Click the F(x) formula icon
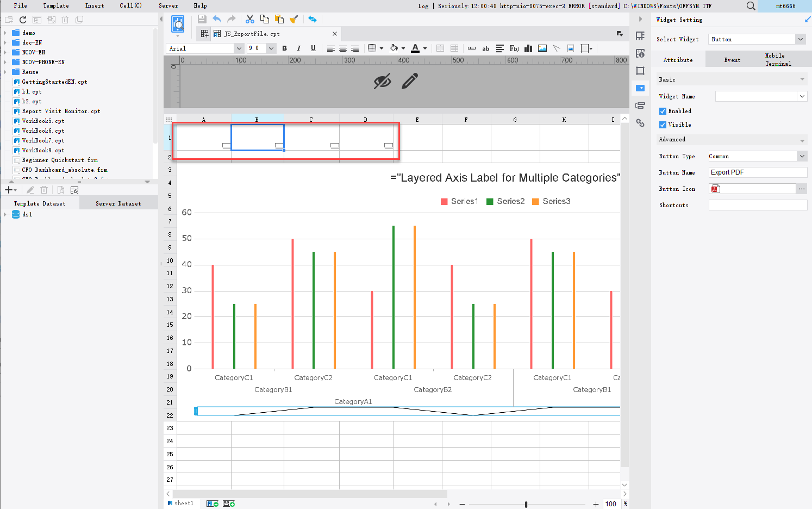 [x=514, y=48]
